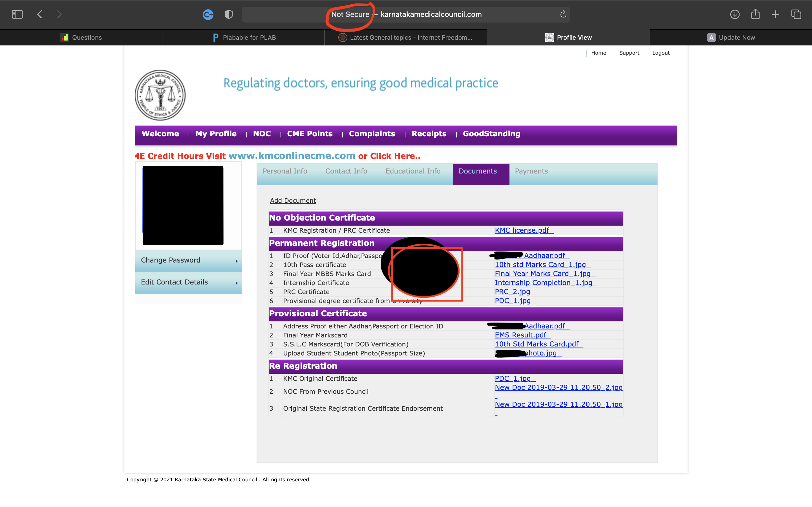
Task: Open the Share icon in toolbar
Action: point(755,14)
